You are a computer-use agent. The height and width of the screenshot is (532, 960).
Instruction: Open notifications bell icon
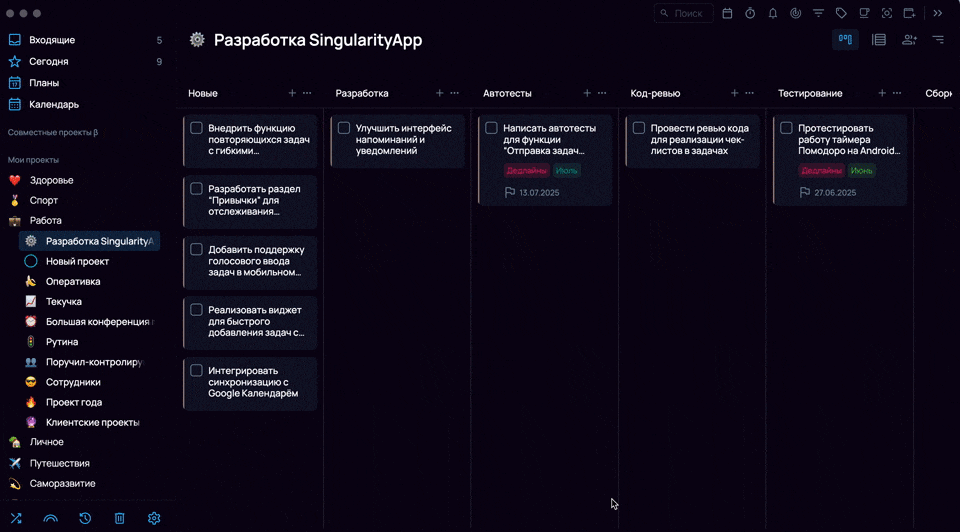coord(773,13)
